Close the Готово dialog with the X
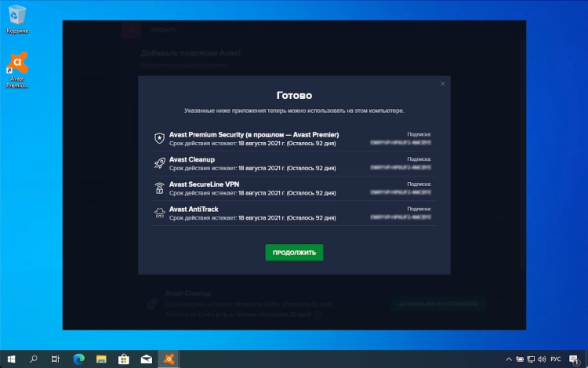The height and width of the screenshot is (368, 588). coord(442,84)
